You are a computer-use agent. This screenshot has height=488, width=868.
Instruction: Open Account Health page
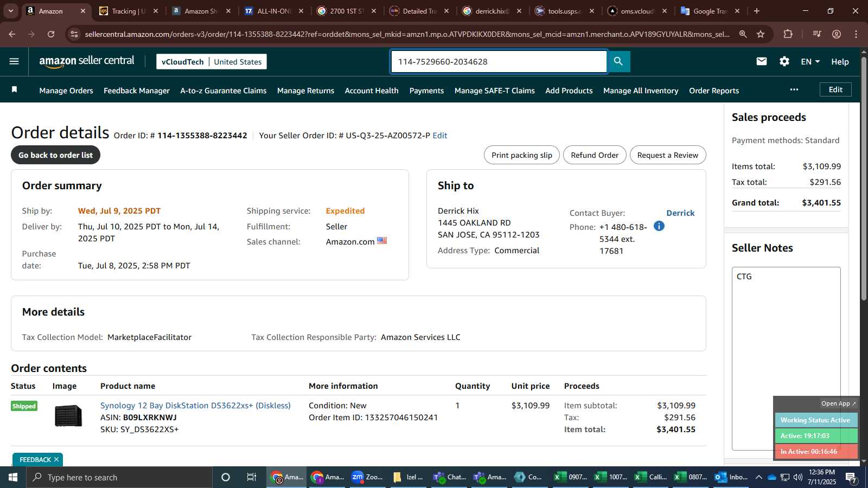pos(372,91)
